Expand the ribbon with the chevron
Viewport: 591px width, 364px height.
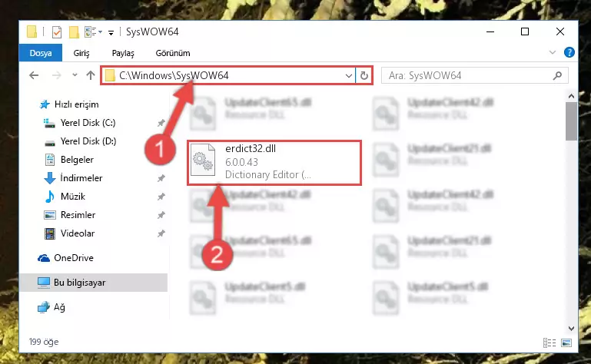point(552,52)
